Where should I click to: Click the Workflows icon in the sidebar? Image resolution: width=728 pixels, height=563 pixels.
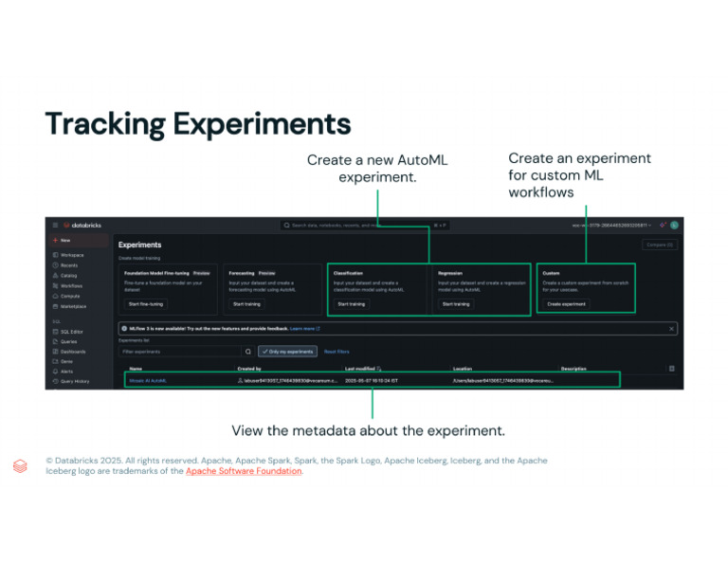[56, 285]
